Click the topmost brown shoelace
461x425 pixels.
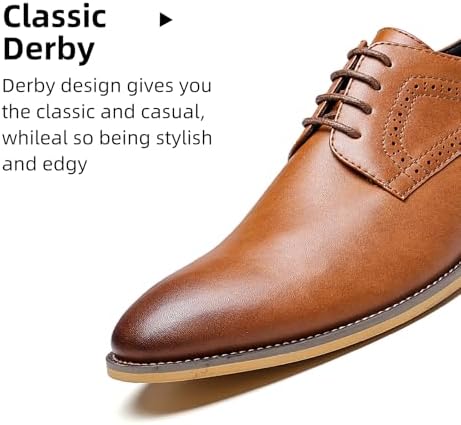point(370,54)
